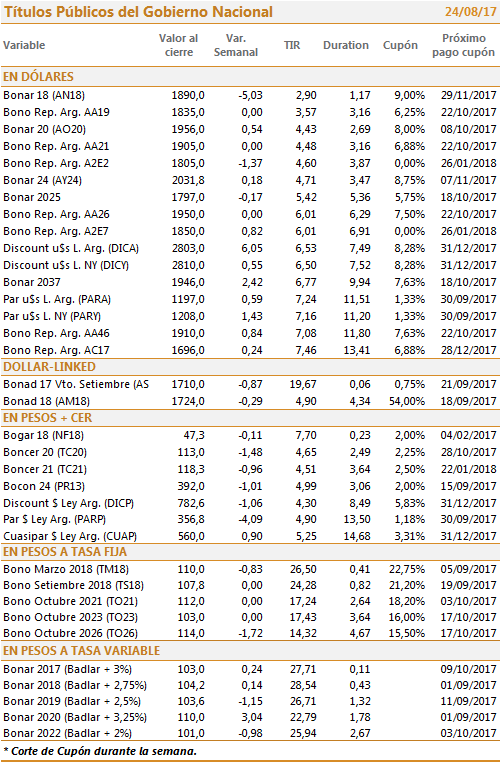Select the 'EN PESOS + CER' heading
Viewport: 500px width, 762px height.
click(48, 418)
